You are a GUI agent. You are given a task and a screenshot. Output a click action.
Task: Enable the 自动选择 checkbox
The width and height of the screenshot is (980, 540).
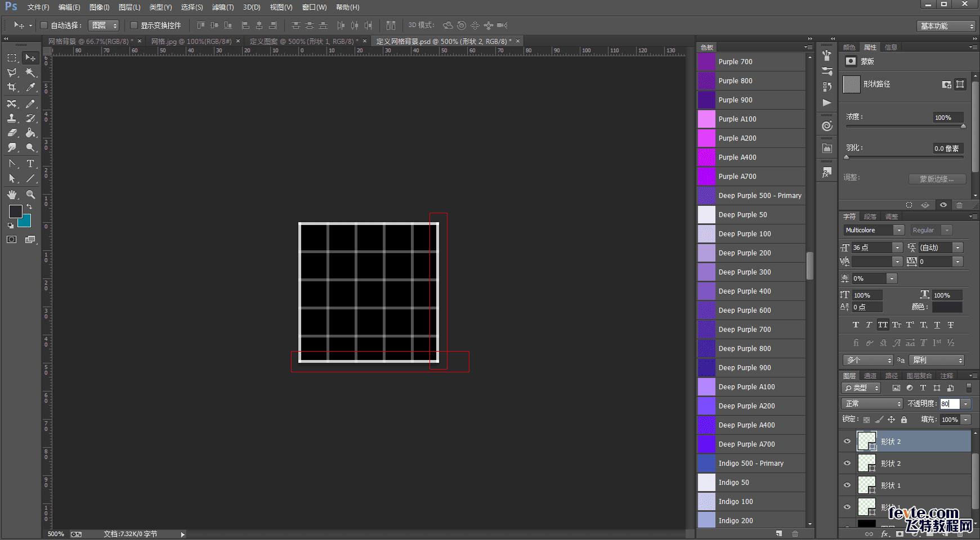44,25
